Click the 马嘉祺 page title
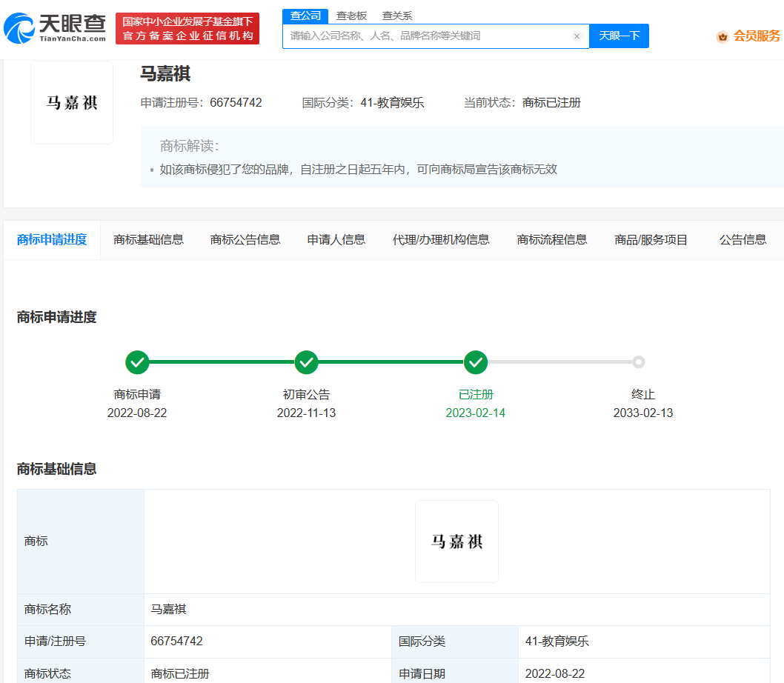Image resolution: width=784 pixels, height=683 pixels. (x=165, y=74)
